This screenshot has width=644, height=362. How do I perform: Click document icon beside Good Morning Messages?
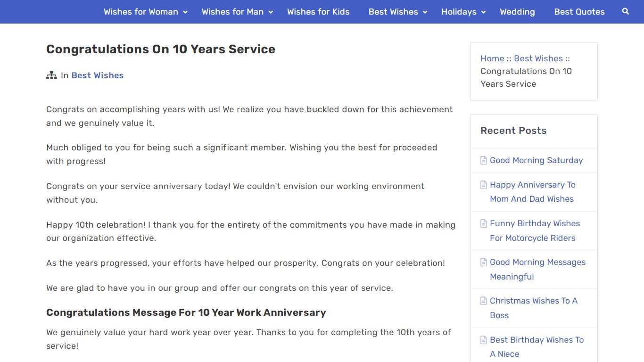pos(483,262)
